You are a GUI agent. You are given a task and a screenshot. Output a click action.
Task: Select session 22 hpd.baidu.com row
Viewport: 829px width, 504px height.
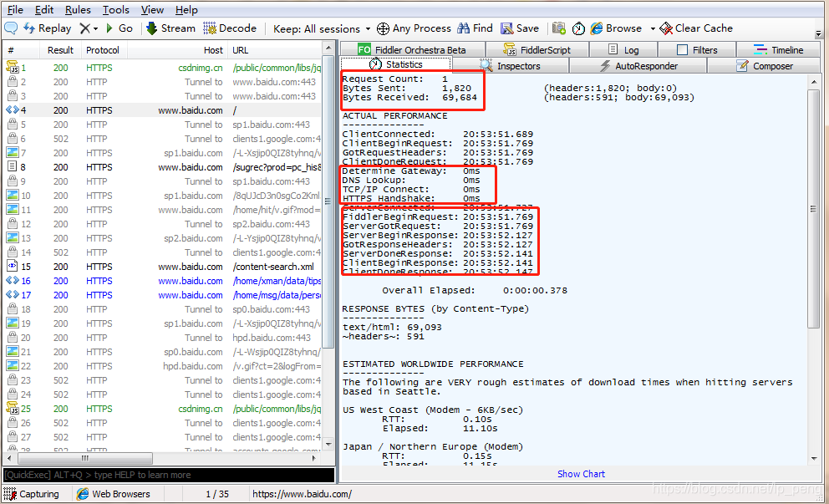click(163, 366)
